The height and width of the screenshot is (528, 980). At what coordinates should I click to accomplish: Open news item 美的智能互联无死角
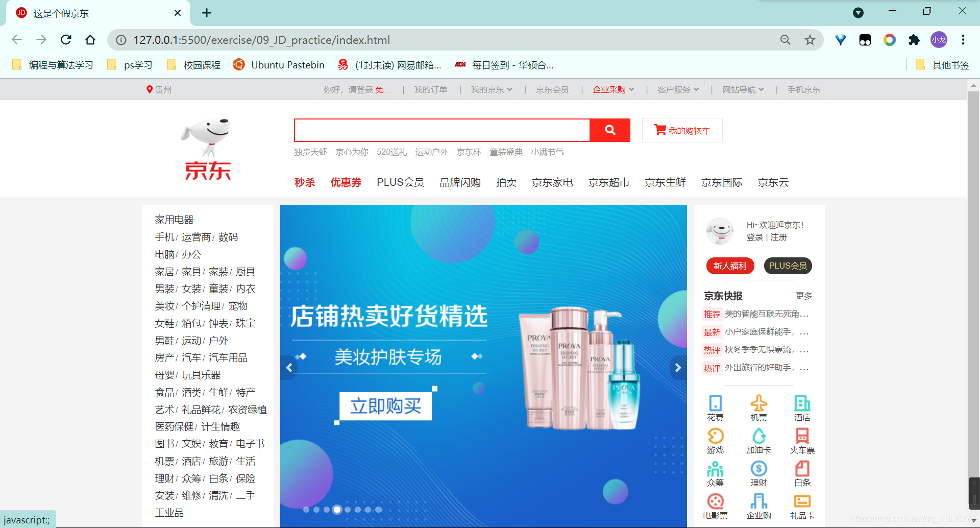[767, 314]
